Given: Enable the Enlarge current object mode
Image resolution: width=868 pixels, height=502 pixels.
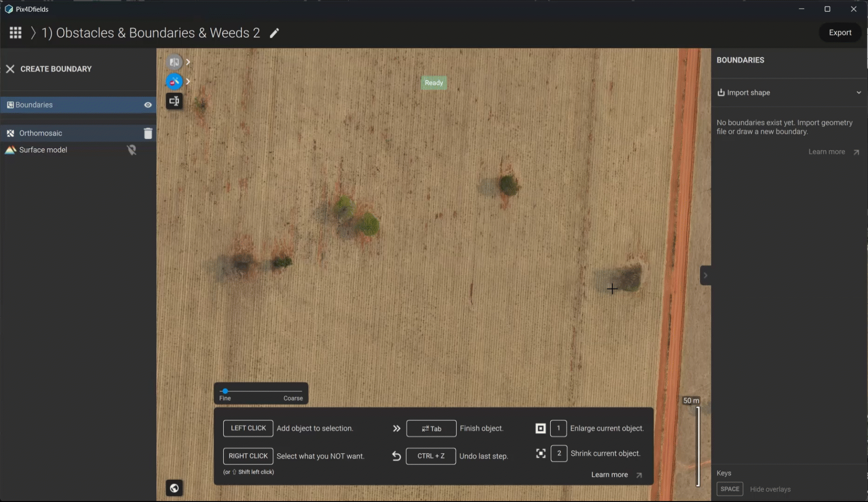Looking at the screenshot, I should (559, 428).
